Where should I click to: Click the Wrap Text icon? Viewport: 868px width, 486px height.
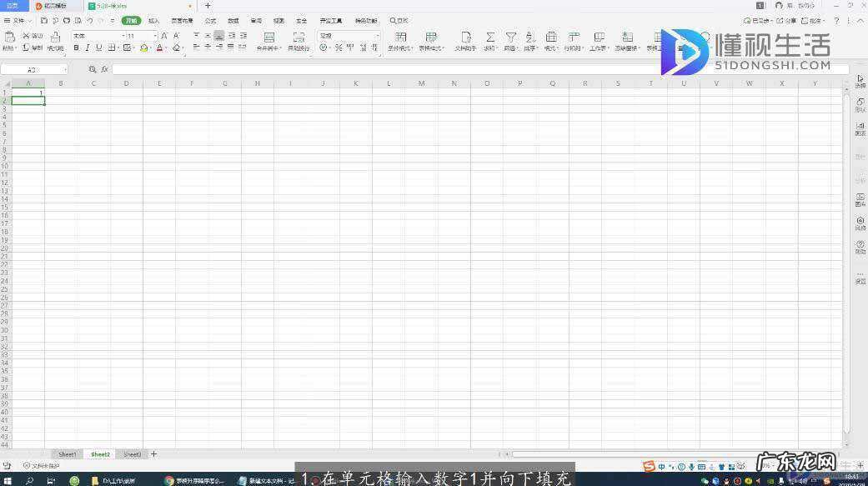coord(299,38)
